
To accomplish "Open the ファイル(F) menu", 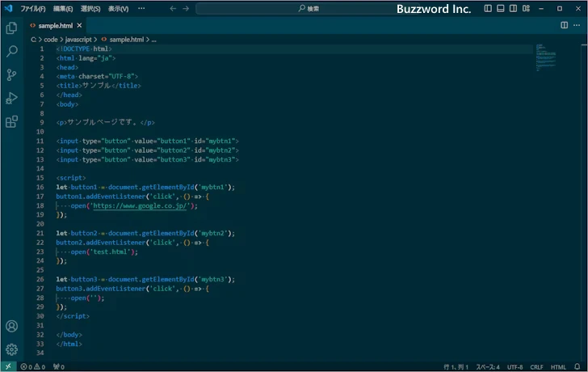I will [x=33, y=8].
